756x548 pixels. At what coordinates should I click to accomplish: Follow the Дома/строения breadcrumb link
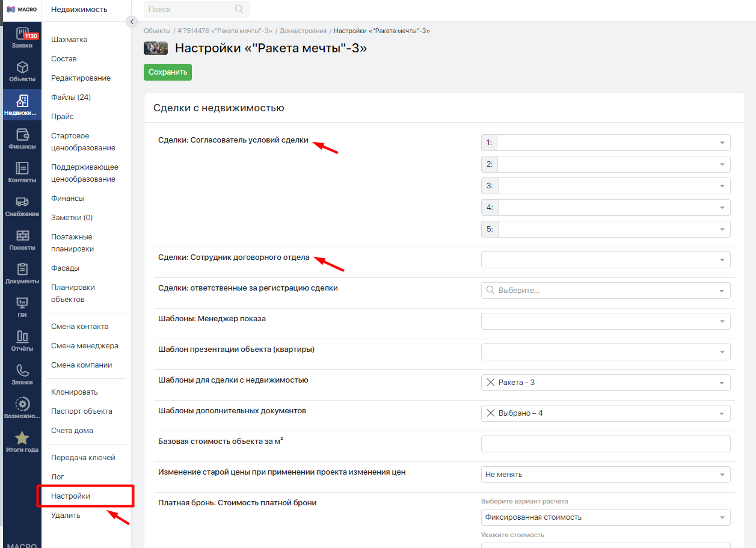(303, 31)
